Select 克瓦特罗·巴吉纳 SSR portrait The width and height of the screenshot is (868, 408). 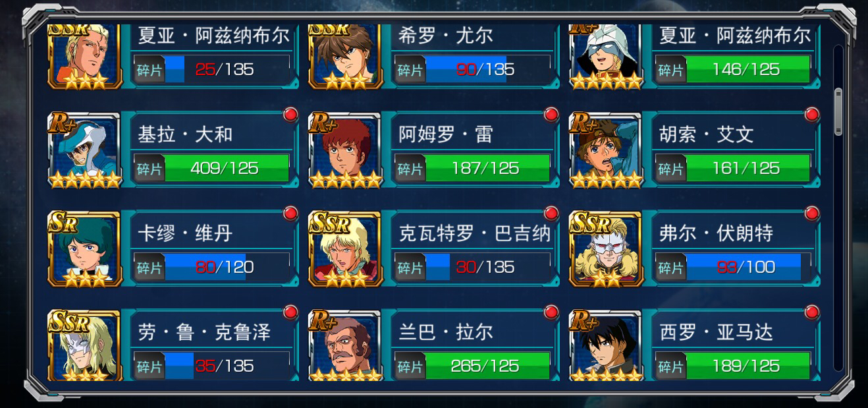(345, 248)
